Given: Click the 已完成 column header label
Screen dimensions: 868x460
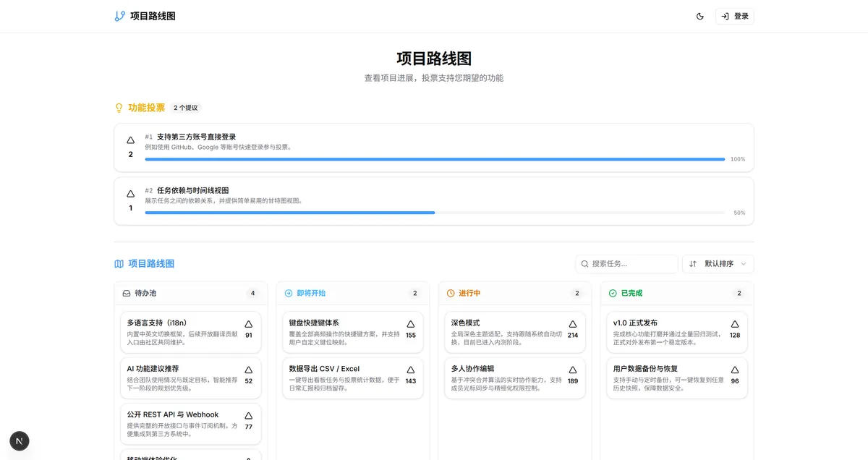Looking at the screenshot, I should [631, 293].
